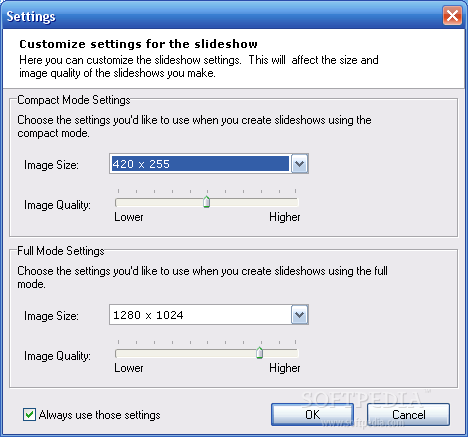Open the Full Mode image size dropdown arrow

[x=299, y=315]
